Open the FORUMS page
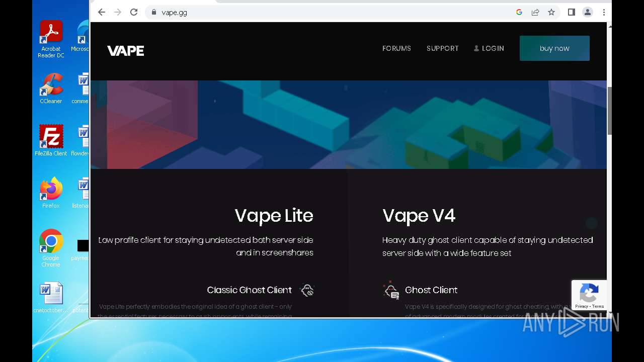Viewport: 644px width, 362px height. click(x=396, y=48)
